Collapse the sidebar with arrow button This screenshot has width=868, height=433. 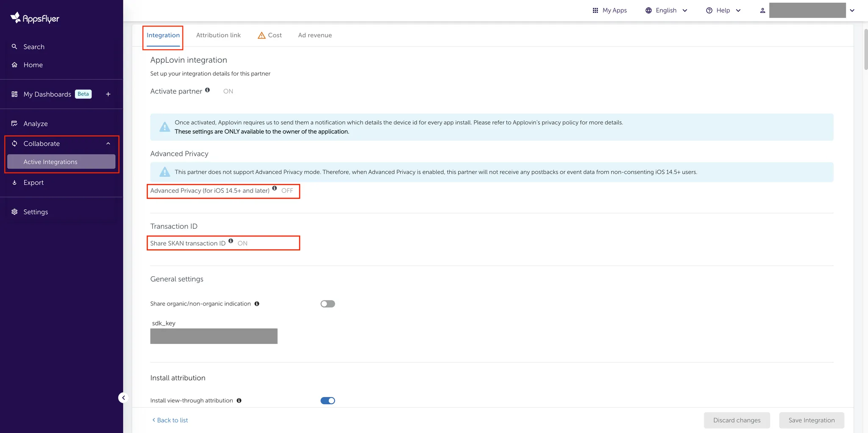(x=123, y=397)
